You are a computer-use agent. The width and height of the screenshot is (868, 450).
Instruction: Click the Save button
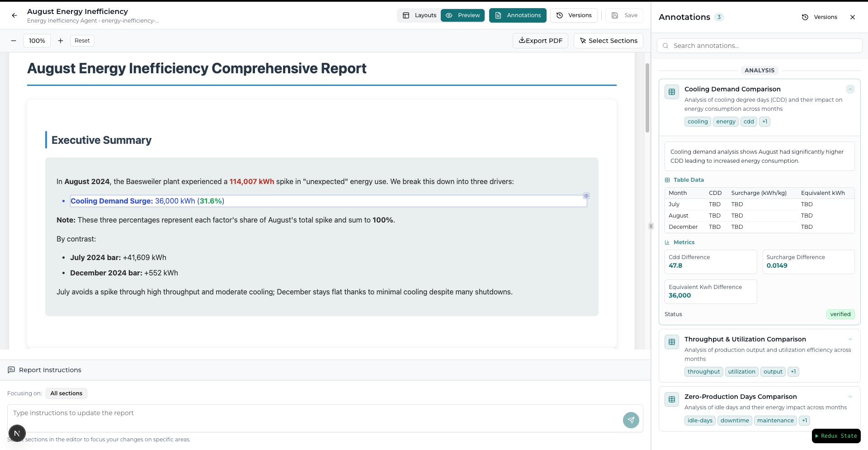(624, 15)
